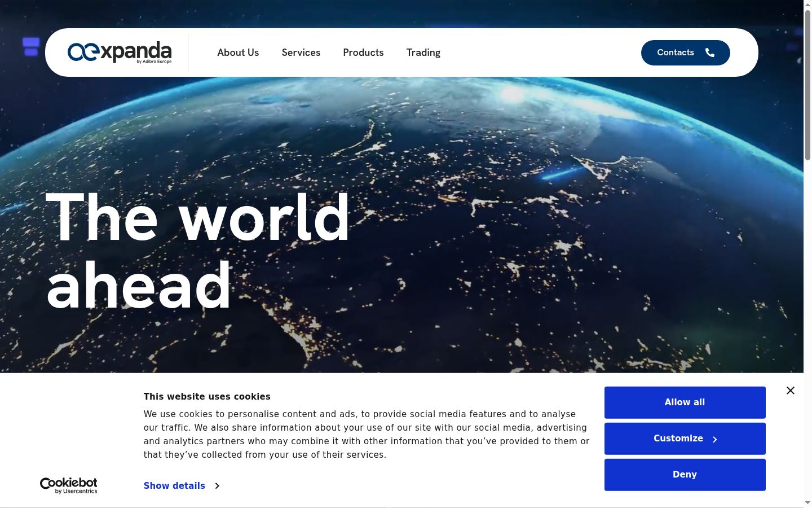Click the scrollbar up arrow

pyautogui.click(x=807, y=5)
